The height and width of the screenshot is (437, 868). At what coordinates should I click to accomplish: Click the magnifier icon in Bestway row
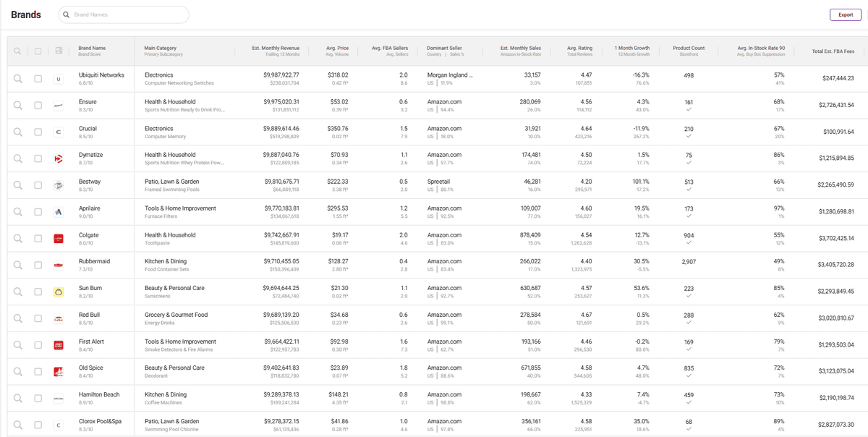click(x=18, y=185)
